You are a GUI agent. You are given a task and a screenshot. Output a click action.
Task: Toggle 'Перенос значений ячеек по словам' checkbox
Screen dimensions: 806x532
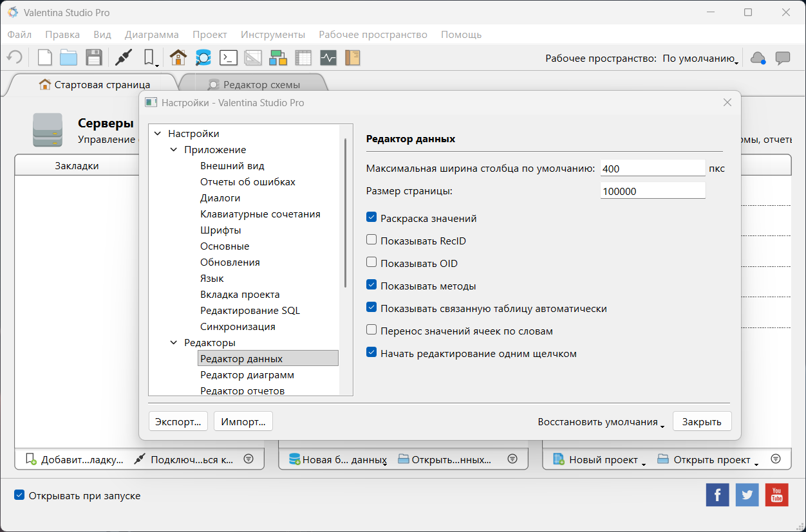[x=371, y=331]
